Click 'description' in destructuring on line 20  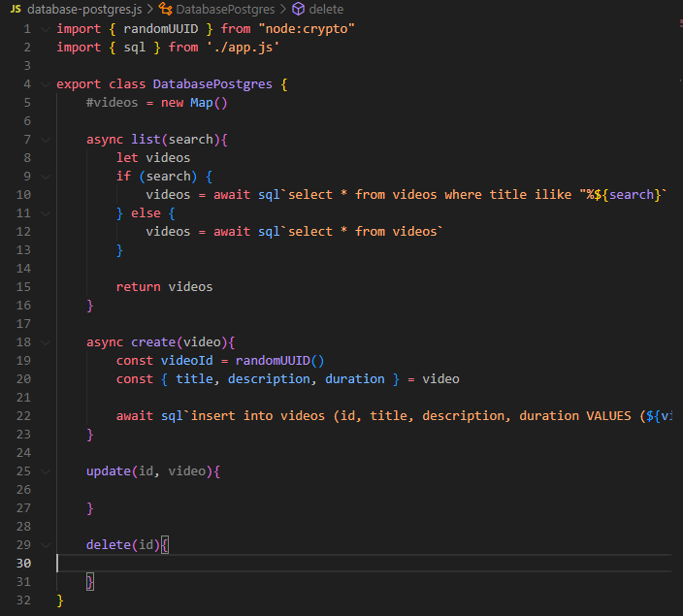pos(269,379)
